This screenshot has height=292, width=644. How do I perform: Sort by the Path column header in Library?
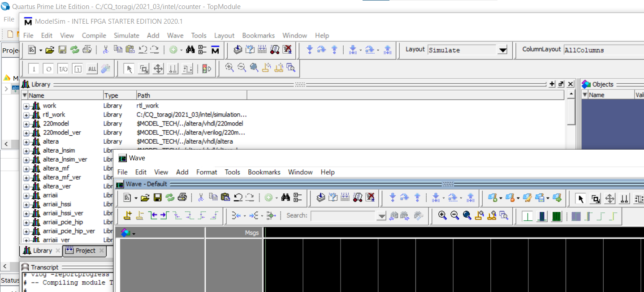coord(192,95)
